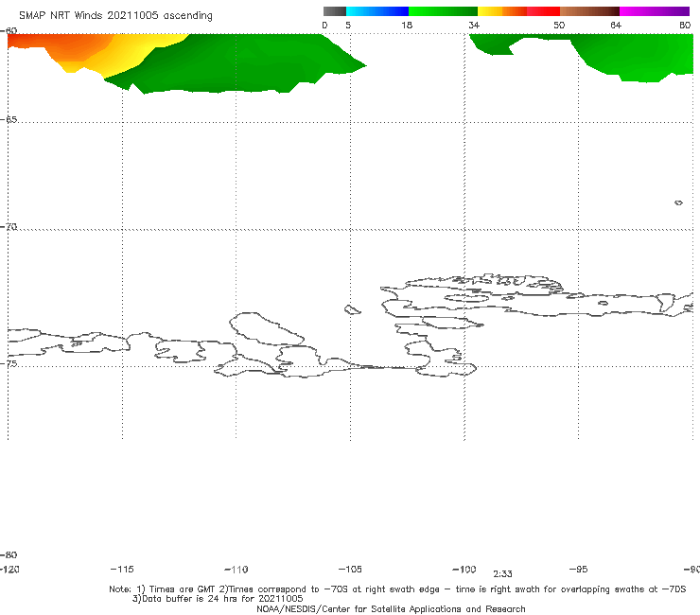Click the color bar label '5'

(x=348, y=25)
